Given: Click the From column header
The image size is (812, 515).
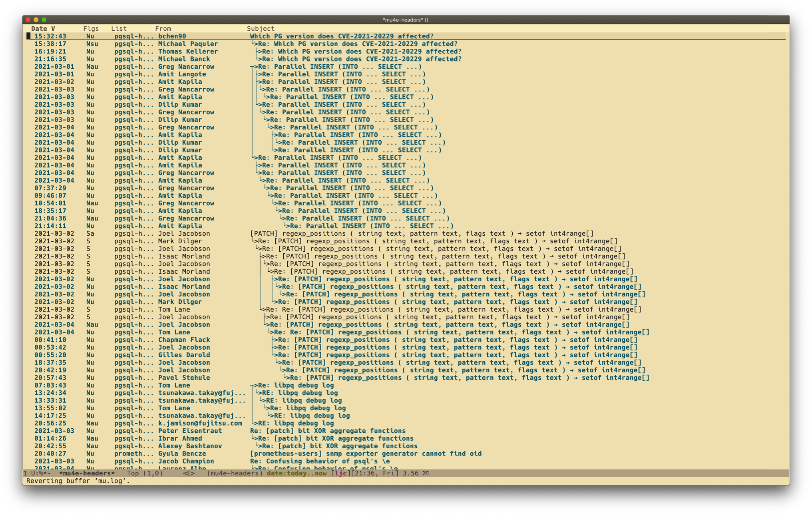Looking at the screenshot, I should [163, 28].
